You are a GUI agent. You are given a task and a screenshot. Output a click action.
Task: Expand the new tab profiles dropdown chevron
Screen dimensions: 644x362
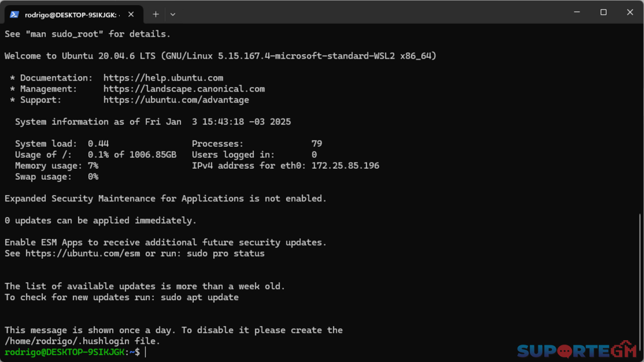click(x=173, y=14)
